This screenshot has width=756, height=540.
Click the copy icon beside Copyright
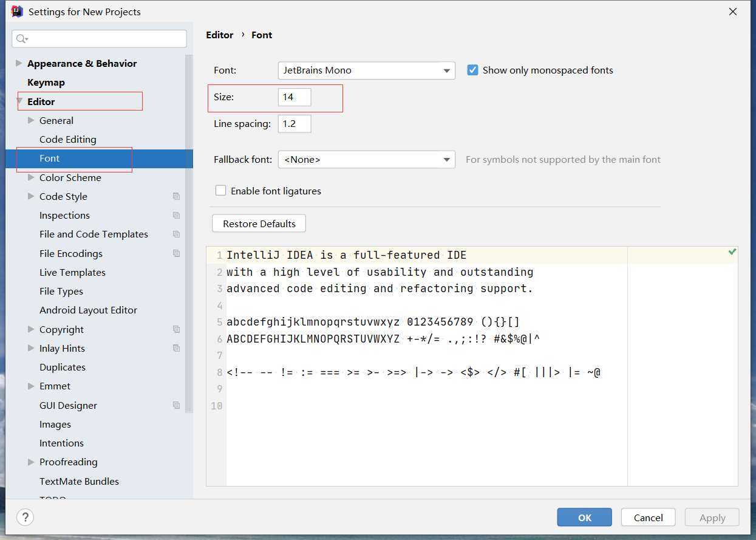click(176, 329)
